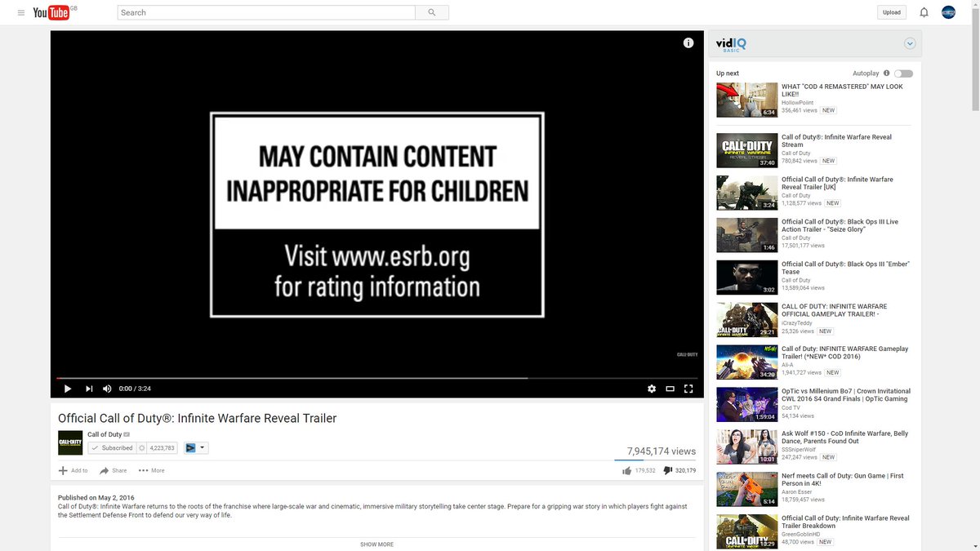Open 'WHAT COD 4 REMASTERED MAY LOOK LIKE' thumbnail
980x551 pixels.
[746, 100]
